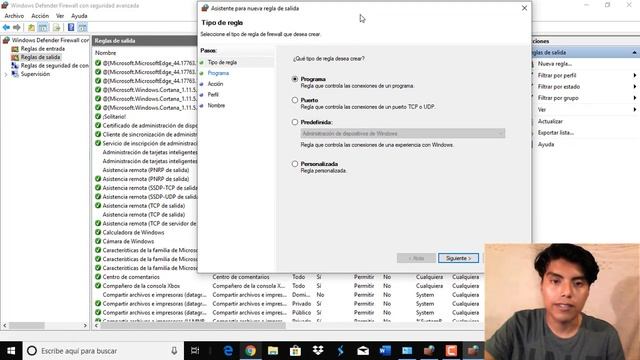Go to the Programa wizard step
This screenshot has height=360, width=640.
pos(218,73)
